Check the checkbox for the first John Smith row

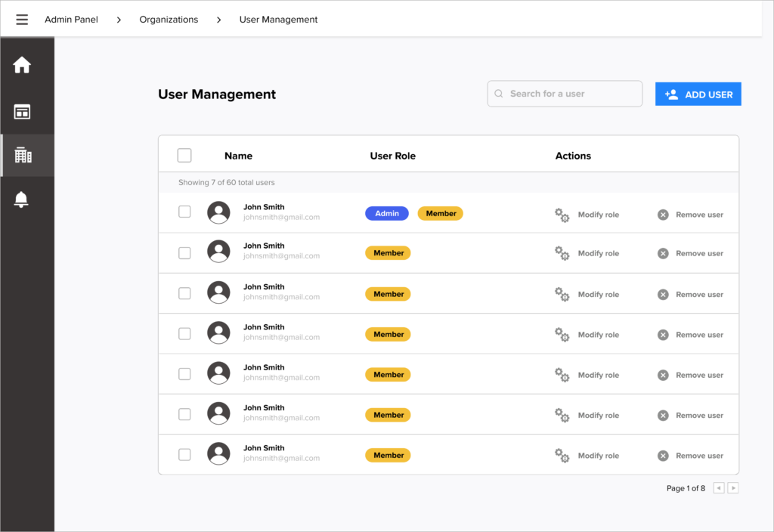184,212
